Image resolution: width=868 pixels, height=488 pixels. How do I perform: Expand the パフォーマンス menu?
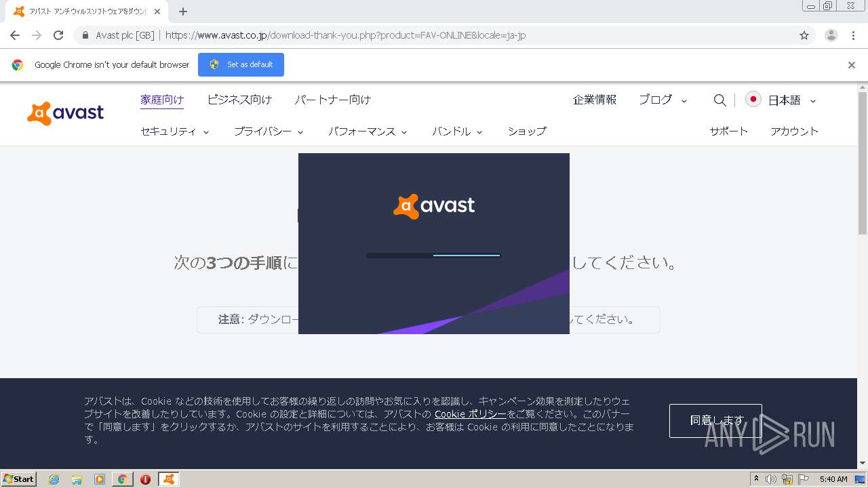(368, 131)
